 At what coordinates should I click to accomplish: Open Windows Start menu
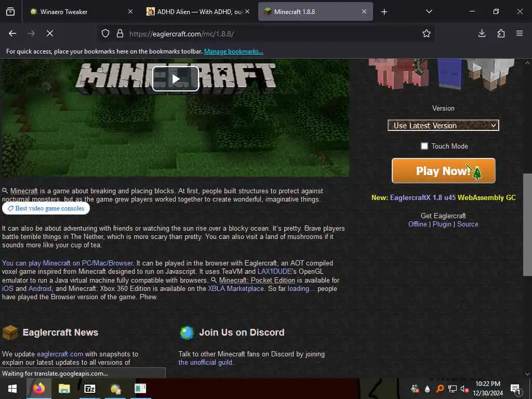[12, 389]
